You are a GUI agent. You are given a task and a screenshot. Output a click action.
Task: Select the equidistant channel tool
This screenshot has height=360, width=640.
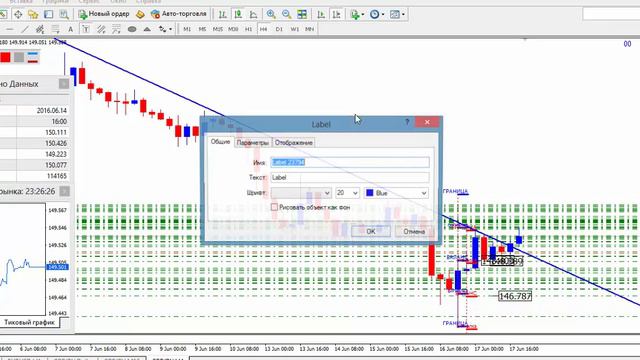40,29
